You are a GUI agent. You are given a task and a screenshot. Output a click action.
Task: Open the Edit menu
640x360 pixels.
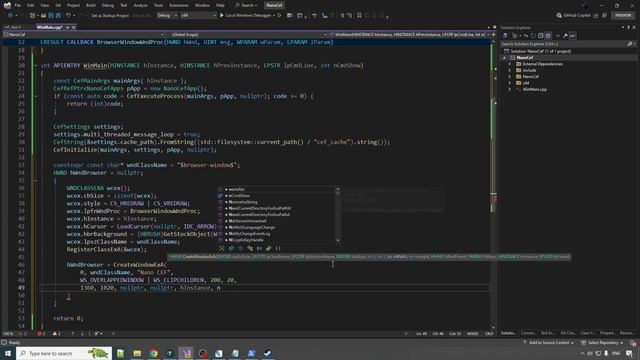point(31,5)
